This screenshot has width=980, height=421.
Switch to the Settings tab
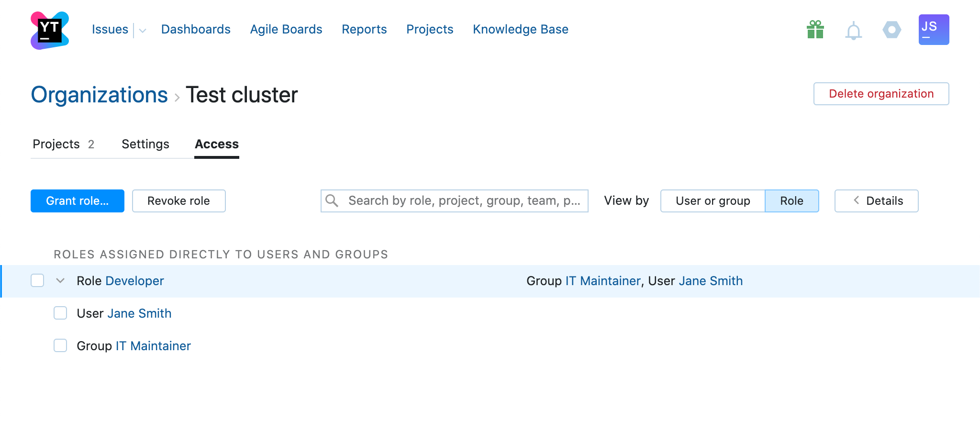[145, 144]
